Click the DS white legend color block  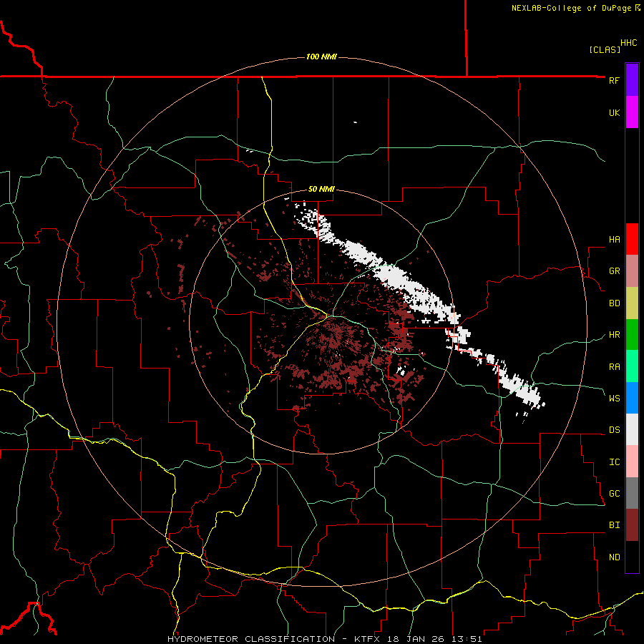(632, 429)
